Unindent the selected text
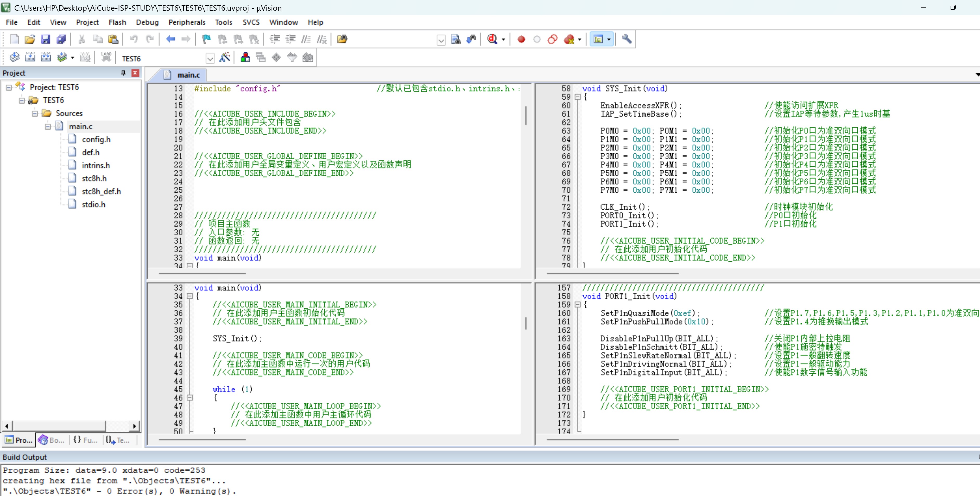This screenshot has width=980, height=496. coord(291,39)
